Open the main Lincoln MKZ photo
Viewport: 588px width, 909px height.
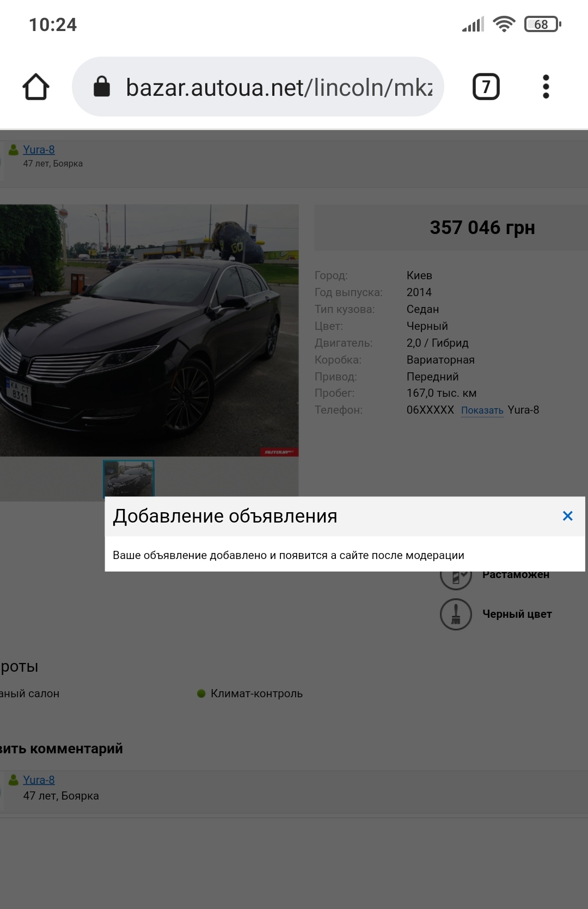(x=148, y=330)
